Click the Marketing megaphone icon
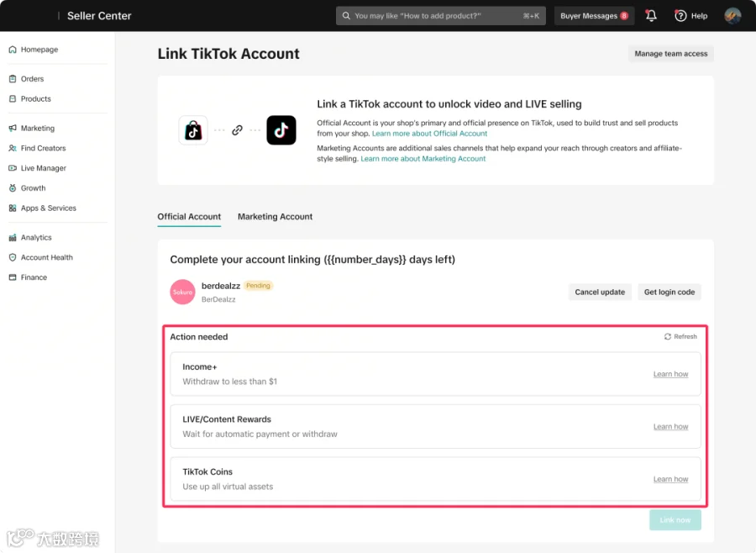Screen dimensions: 756x553 [x=13, y=128]
